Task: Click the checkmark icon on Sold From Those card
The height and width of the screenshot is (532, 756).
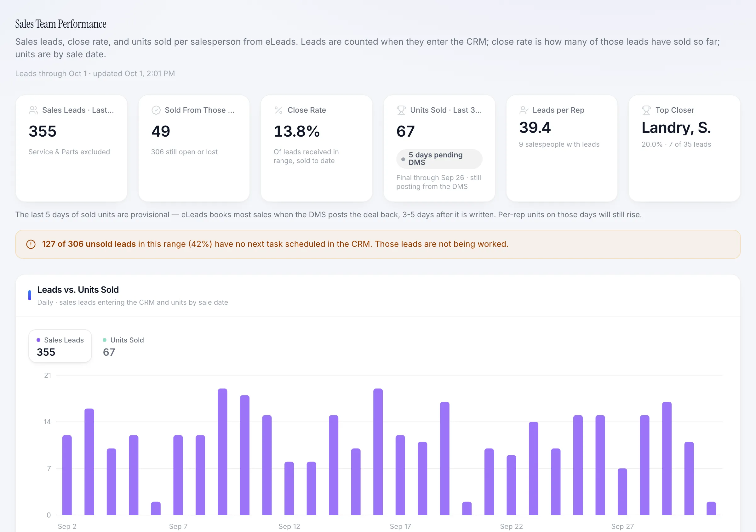Action: (x=156, y=110)
